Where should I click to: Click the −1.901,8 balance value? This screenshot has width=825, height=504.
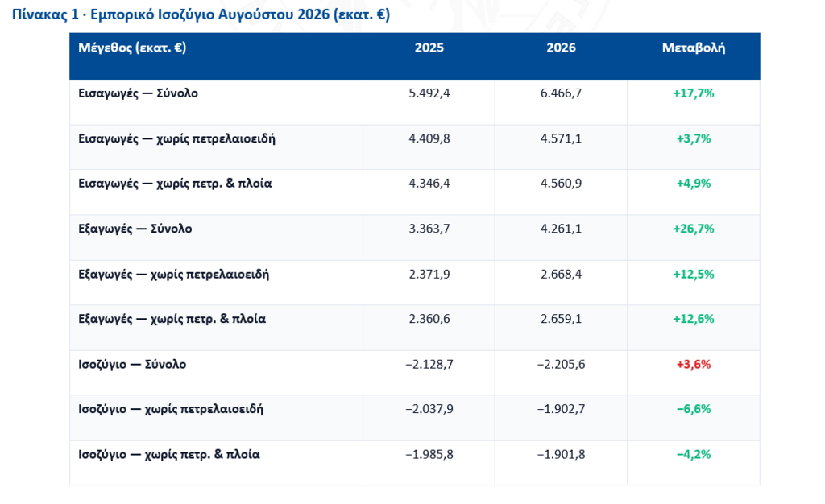[561, 455]
